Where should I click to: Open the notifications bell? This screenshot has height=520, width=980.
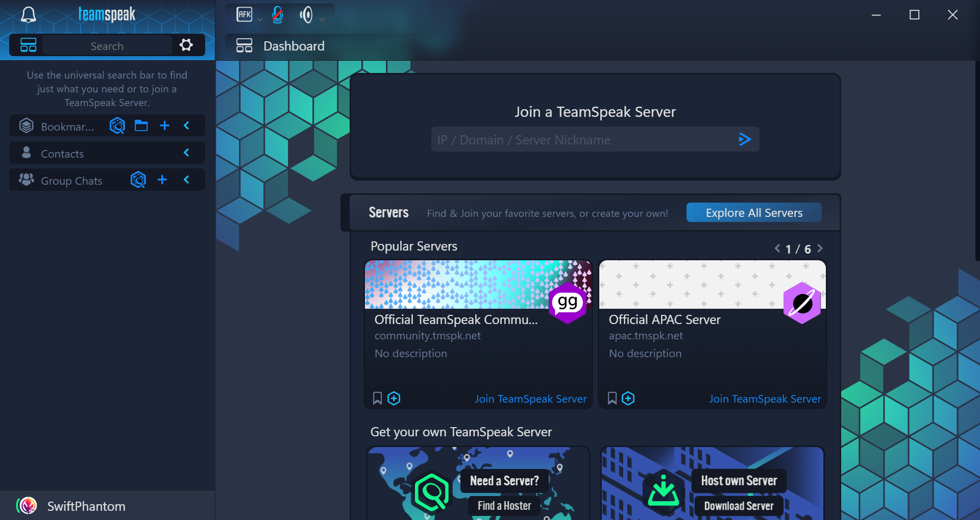pyautogui.click(x=28, y=15)
